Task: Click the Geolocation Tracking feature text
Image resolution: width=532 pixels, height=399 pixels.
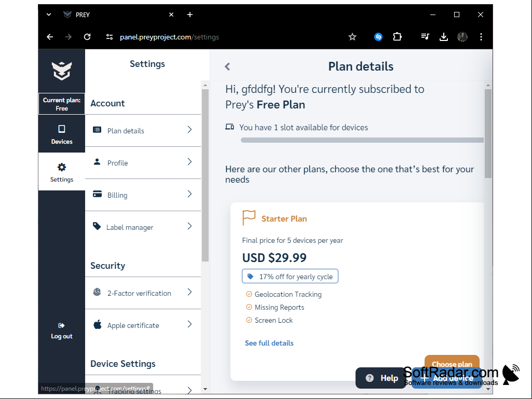Action: (288, 294)
